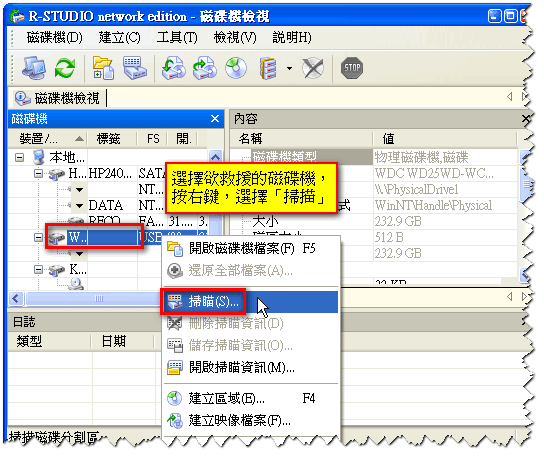544x456 pixels.
Task: Select the DATA partition row
Action: [114, 205]
